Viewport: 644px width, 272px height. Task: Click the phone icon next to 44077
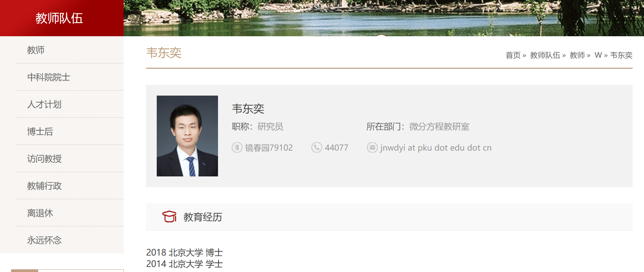point(317,148)
